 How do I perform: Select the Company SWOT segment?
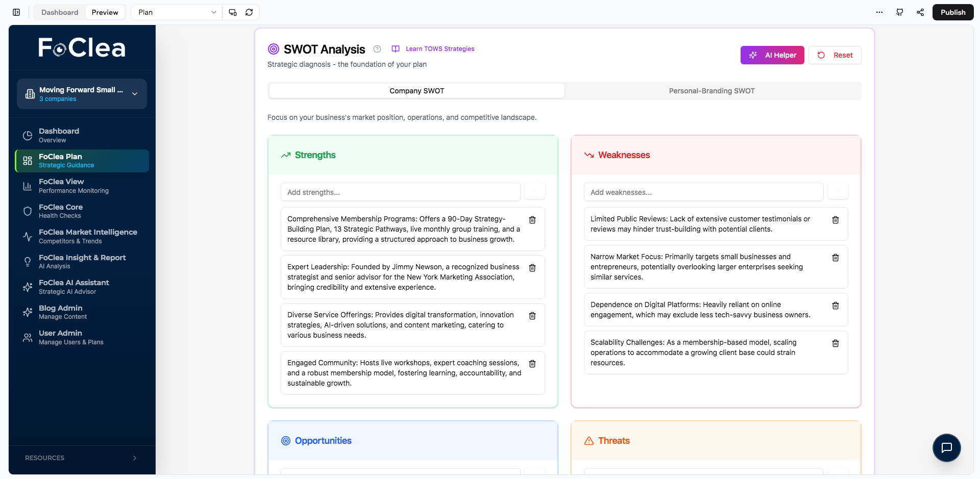(416, 90)
